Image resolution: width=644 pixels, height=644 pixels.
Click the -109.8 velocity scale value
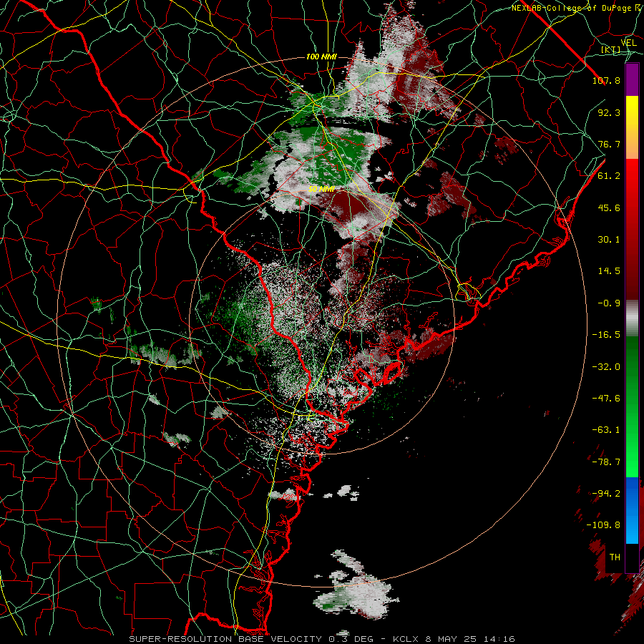tap(603, 525)
